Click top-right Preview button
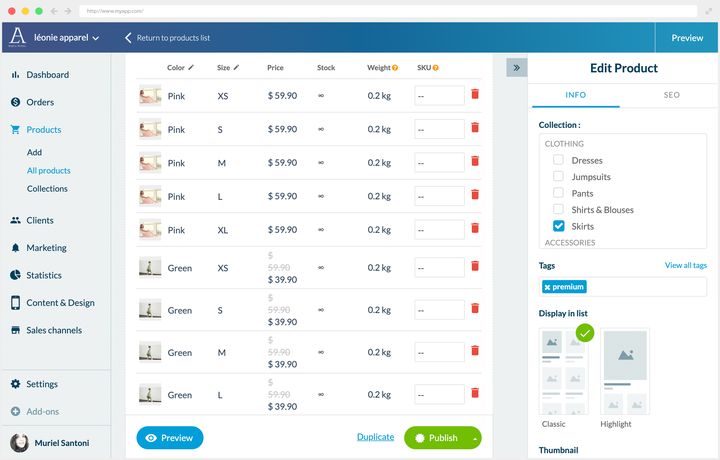The image size is (720, 460). [687, 38]
